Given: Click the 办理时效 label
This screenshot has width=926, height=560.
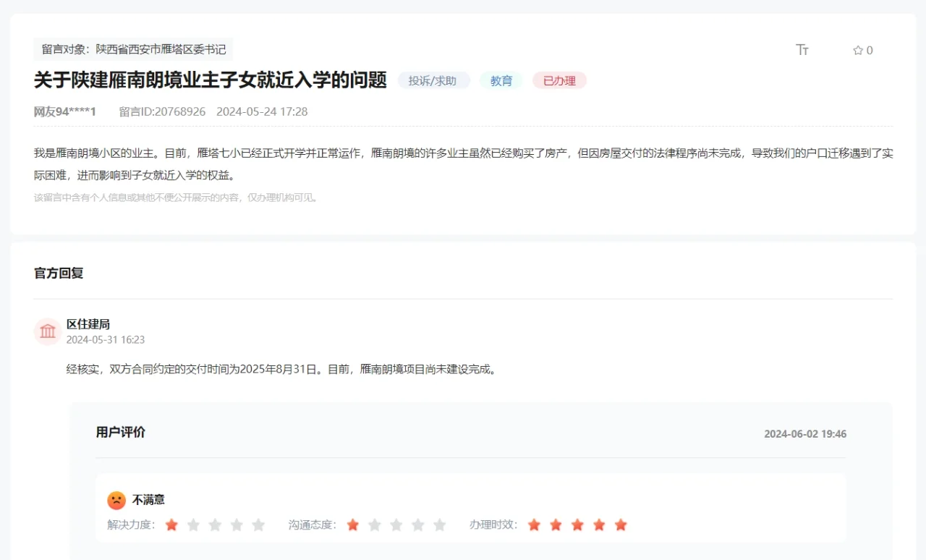Looking at the screenshot, I should click(493, 525).
